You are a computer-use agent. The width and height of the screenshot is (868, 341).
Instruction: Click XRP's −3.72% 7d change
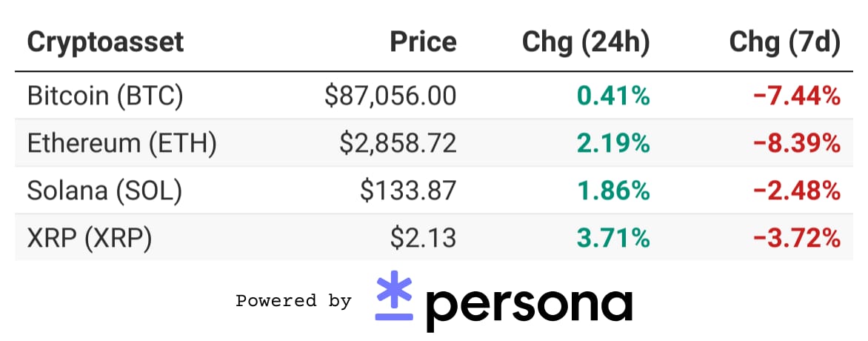pyautogui.click(x=797, y=239)
